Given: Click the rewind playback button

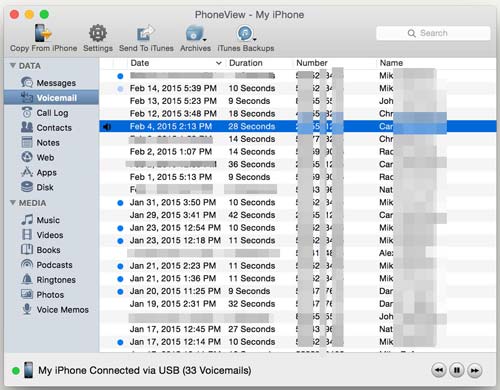Looking at the screenshot, I should pos(439,370).
